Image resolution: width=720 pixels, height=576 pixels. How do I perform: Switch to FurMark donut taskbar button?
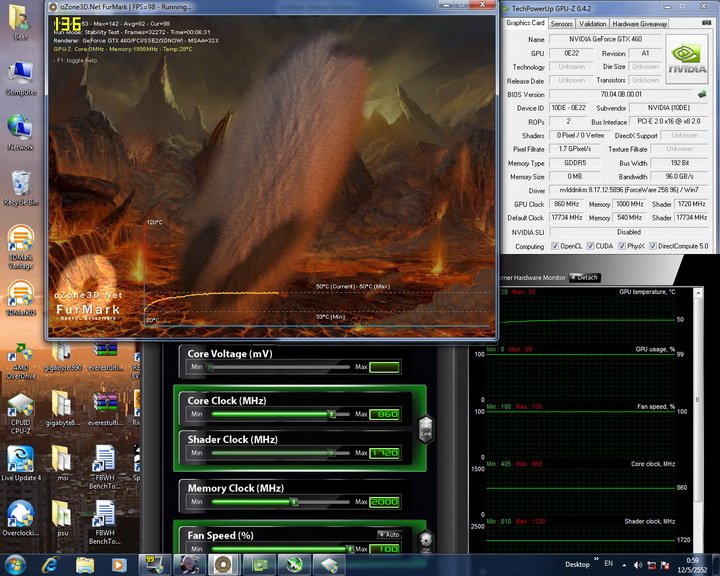(x=223, y=565)
